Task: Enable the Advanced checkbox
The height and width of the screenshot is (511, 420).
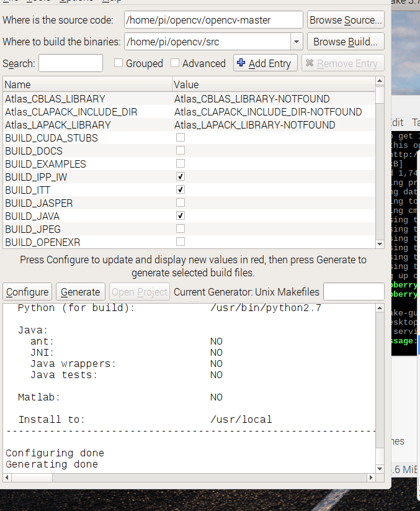Action: pos(175,63)
